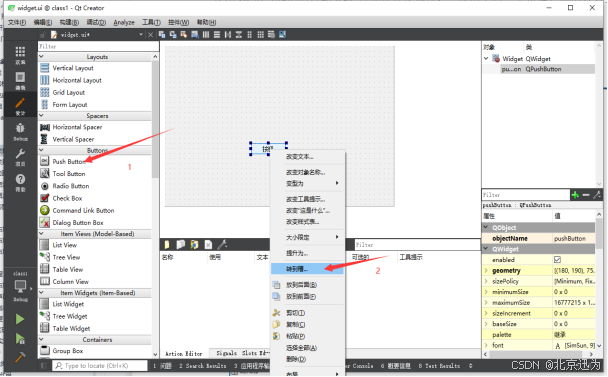This screenshot has height=377, width=608.
Task: Choose 转到槽... in the context menu
Action: click(x=307, y=269)
